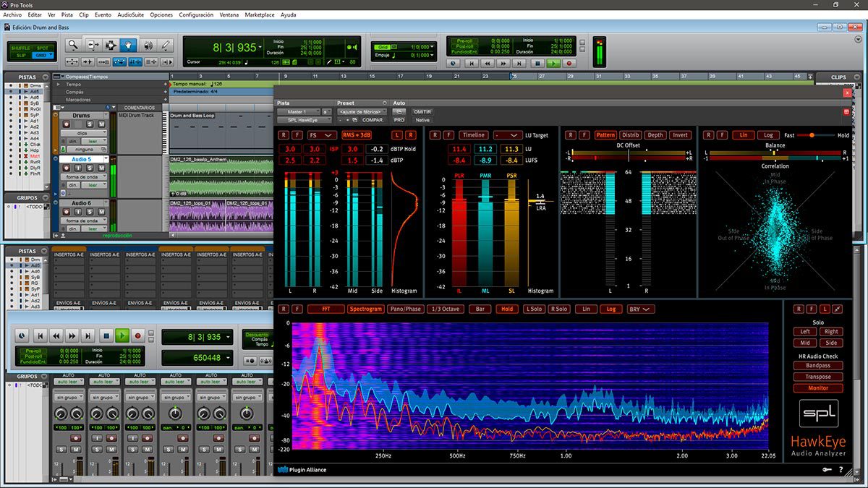Open the Master 1 track selector dropdown

(297, 111)
